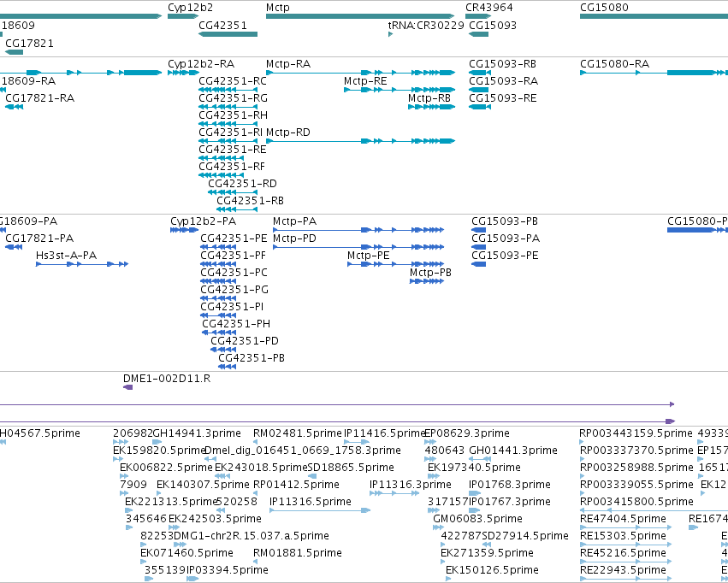728x583 pixels.
Task: Click the Mctp gene label
Action: click(x=278, y=8)
